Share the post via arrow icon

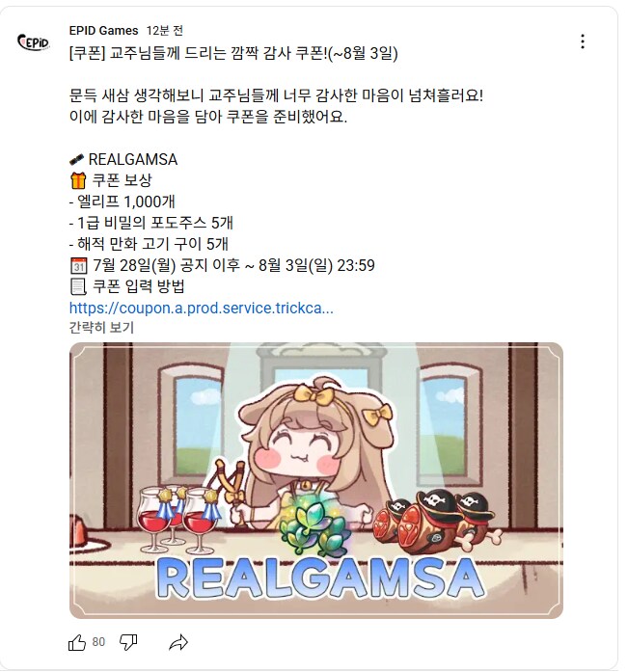point(178,642)
